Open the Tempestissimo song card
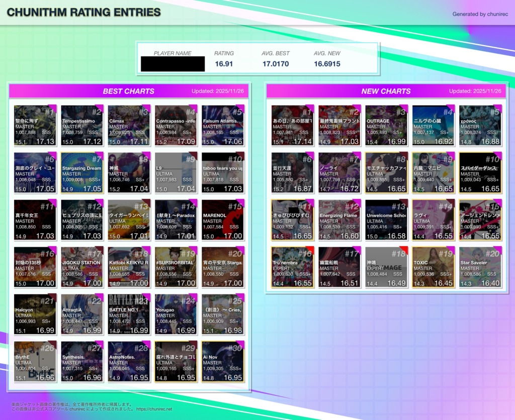This screenshot has height=420, width=515. [x=81, y=126]
